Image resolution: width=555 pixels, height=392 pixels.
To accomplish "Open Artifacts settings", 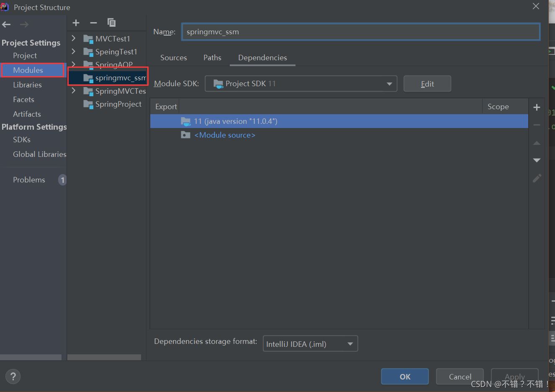I will [27, 114].
